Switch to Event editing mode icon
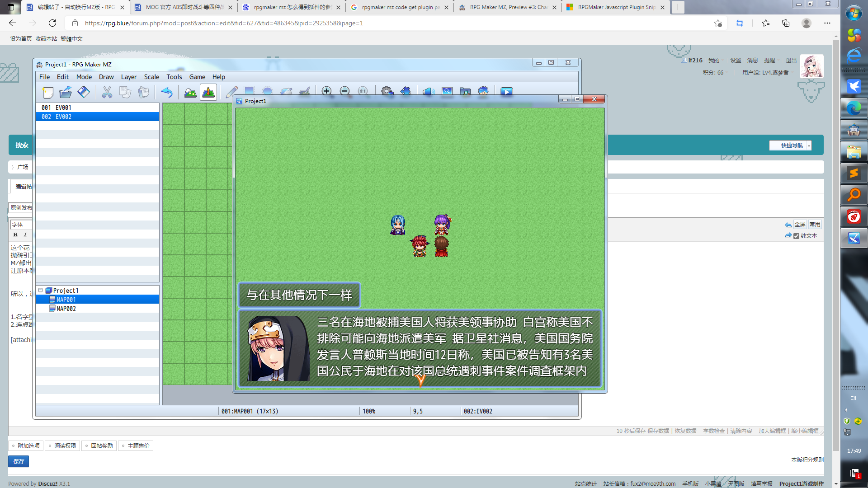This screenshot has height=488, width=868. pos(208,92)
